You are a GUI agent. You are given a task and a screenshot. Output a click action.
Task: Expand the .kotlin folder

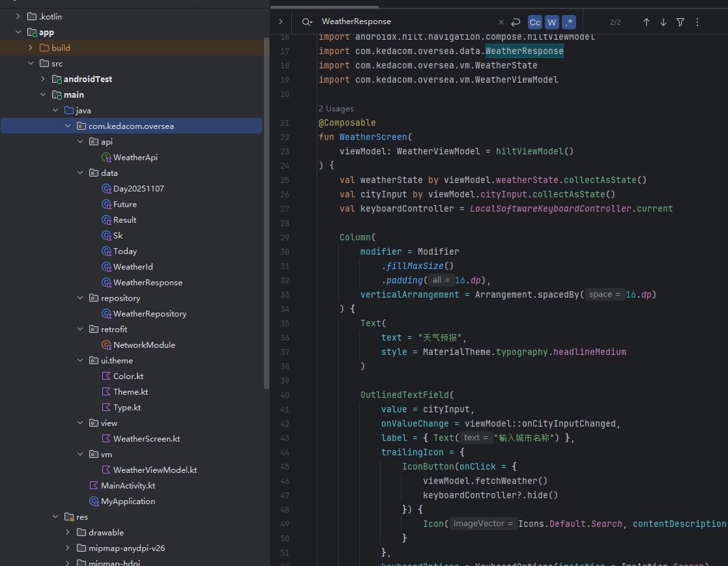[x=18, y=16]
